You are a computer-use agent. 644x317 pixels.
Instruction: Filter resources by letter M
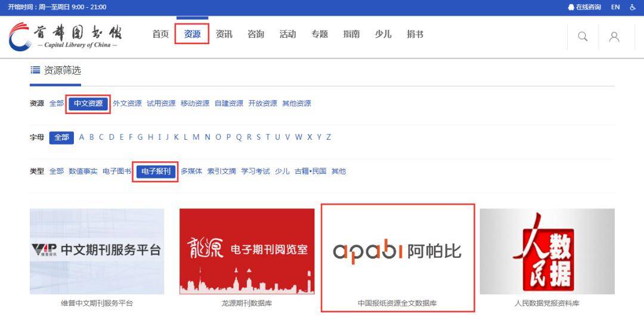pyautogui.click(x=196, y=137)
